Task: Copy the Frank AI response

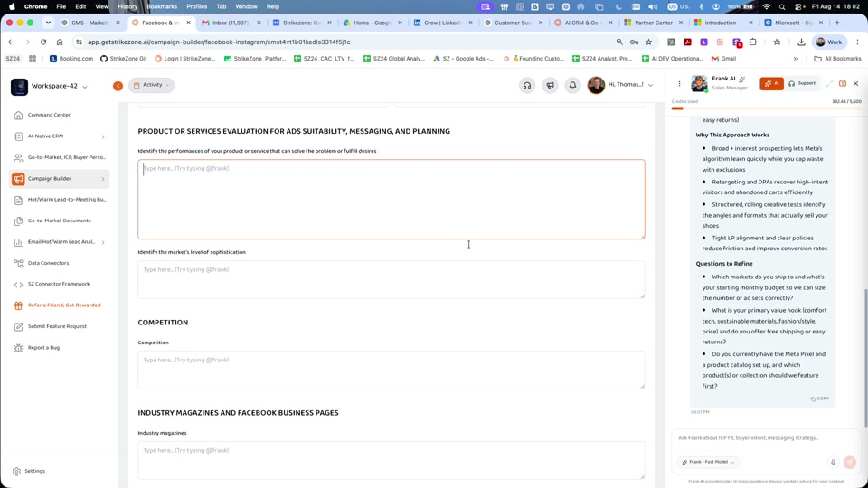Action: coord(820,399)
